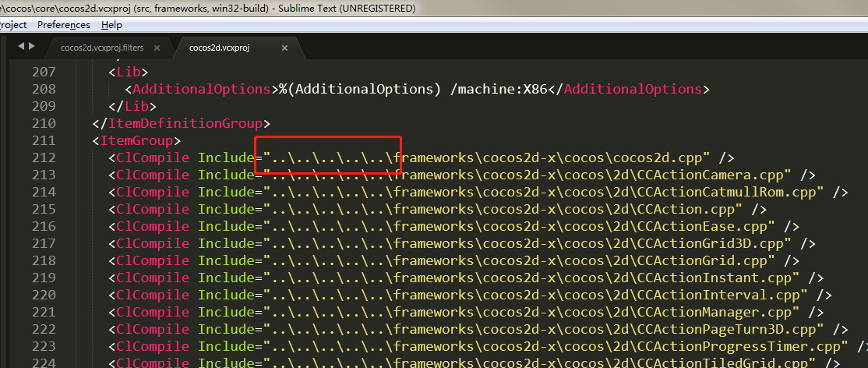Click CCAction.cpp file name

(686, 210)
